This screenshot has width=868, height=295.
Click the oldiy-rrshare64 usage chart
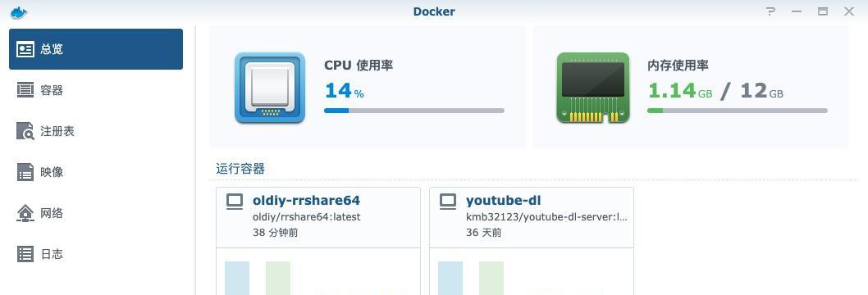pos(318,272)
